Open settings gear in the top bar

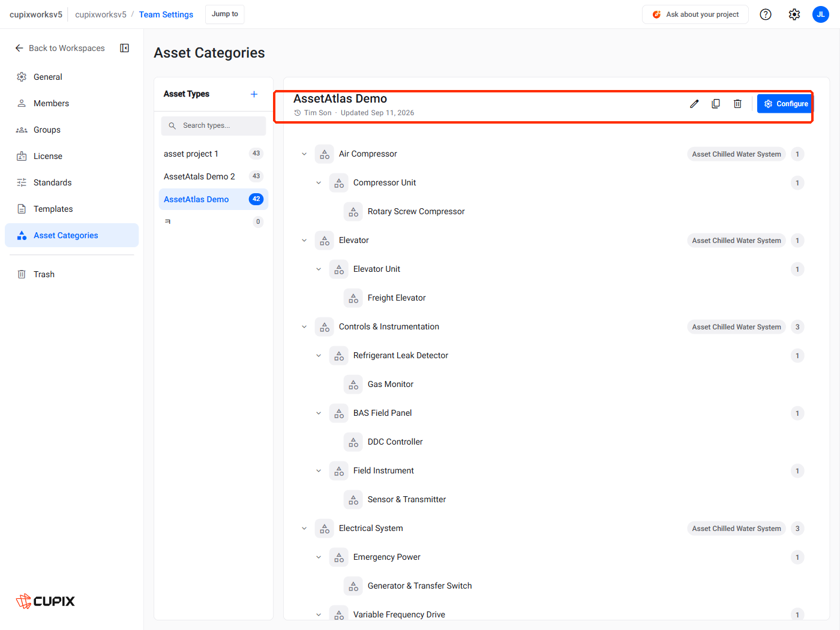tap(794, 14)
